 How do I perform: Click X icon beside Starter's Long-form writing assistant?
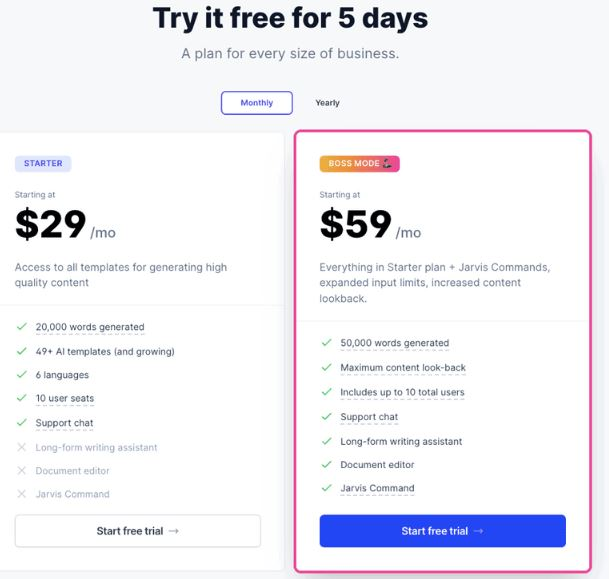click(22, 447)
